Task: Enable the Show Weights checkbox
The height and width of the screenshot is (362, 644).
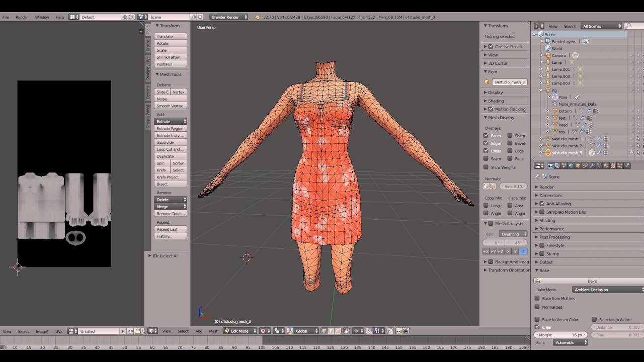Action: (x=486, y=167)
